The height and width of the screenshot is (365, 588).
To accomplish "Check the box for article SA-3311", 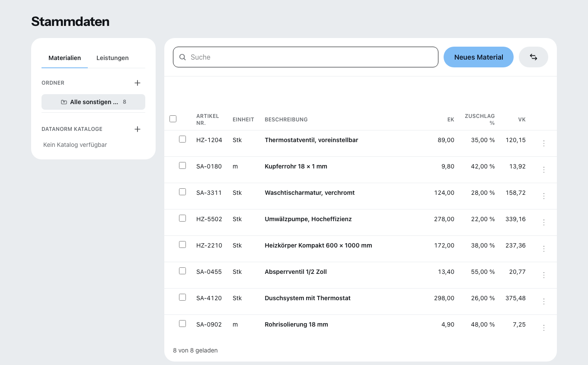I will click(182, 192).
